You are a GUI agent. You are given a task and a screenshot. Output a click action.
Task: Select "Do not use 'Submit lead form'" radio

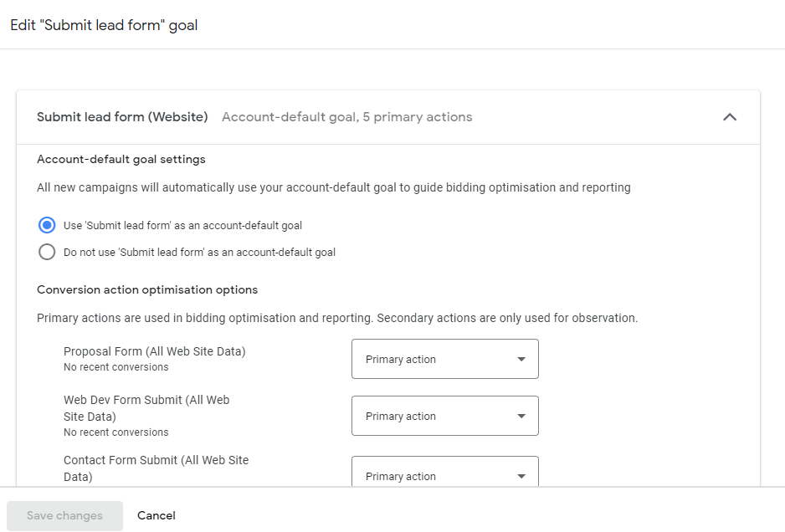48,252
